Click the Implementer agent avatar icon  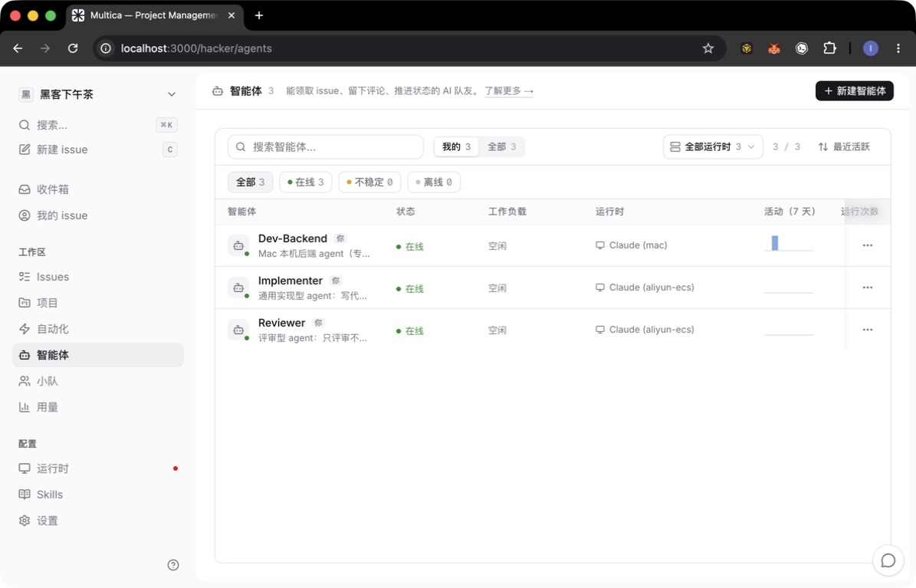[x=238, y=287]
